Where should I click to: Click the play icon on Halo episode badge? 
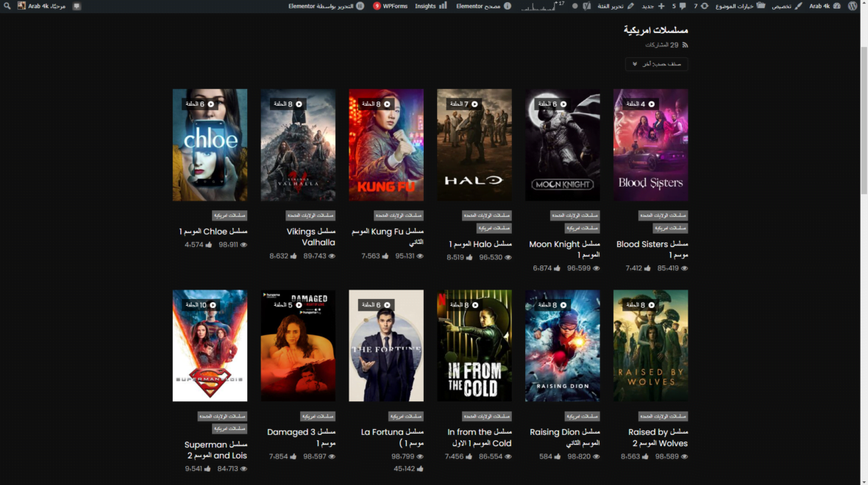point(474,104)
